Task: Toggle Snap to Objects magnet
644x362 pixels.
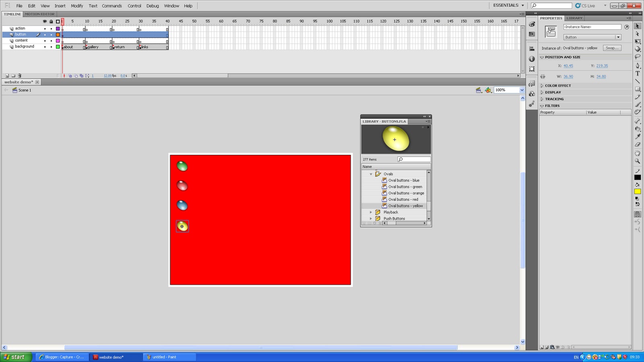Action: 638,214
